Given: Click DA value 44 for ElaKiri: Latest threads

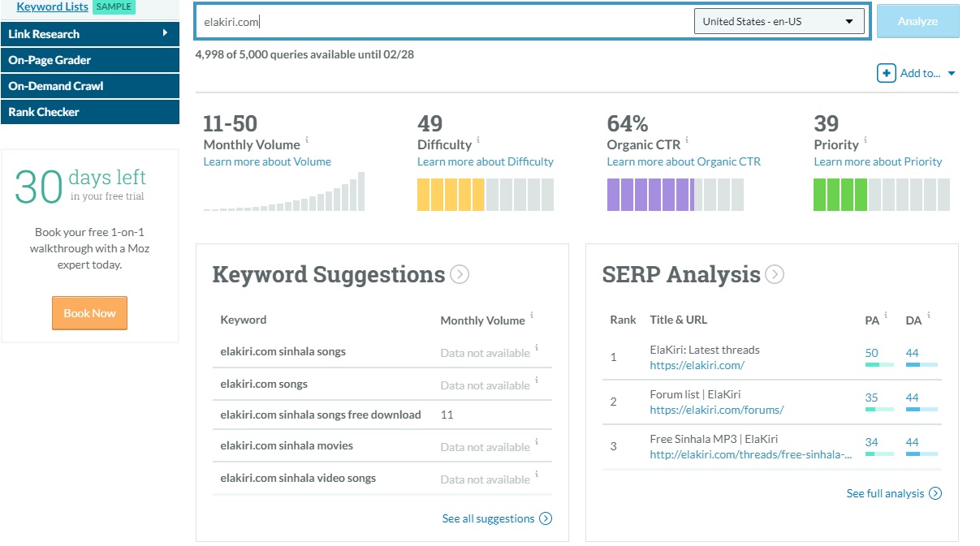Looking at the screenshot, I should 912,353.
